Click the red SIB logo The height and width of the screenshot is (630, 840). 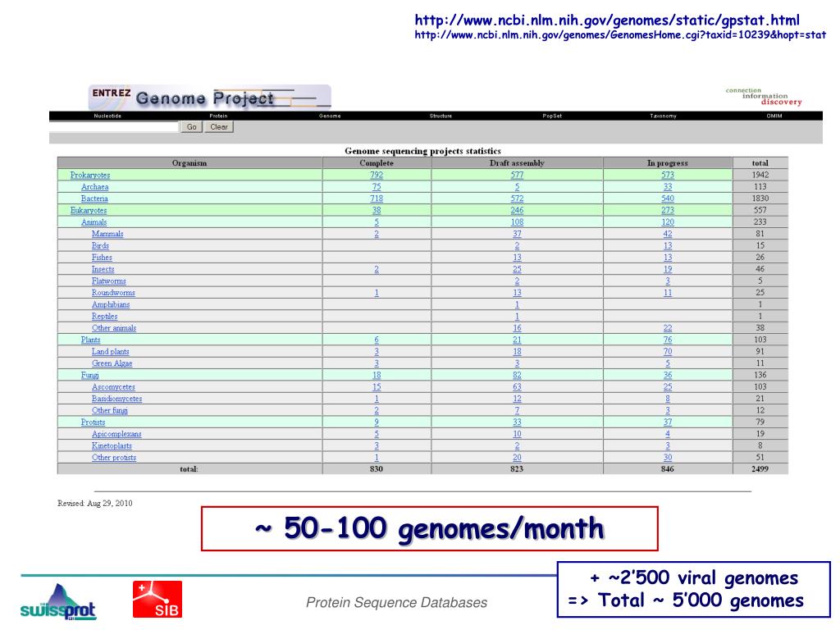pos(157,600)
